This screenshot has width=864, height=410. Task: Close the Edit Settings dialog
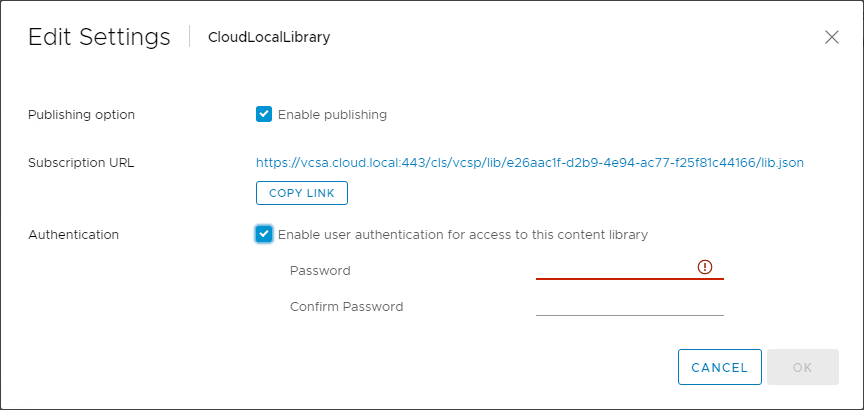831,37
